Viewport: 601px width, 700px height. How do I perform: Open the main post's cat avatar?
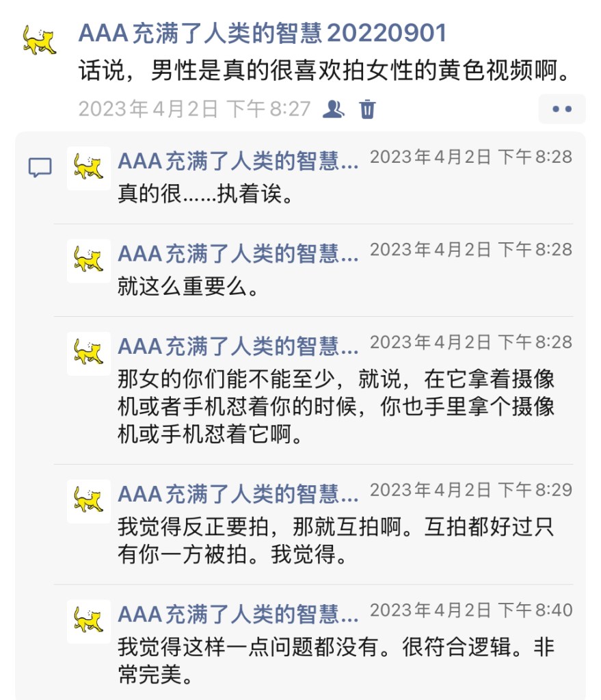tap(39, 40)
